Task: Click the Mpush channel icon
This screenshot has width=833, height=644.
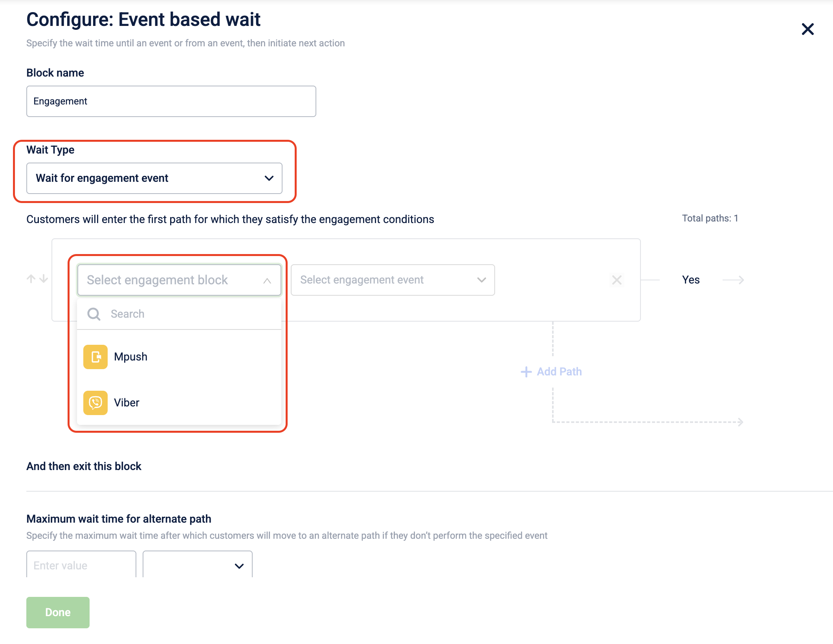Action: click(95, 357)
